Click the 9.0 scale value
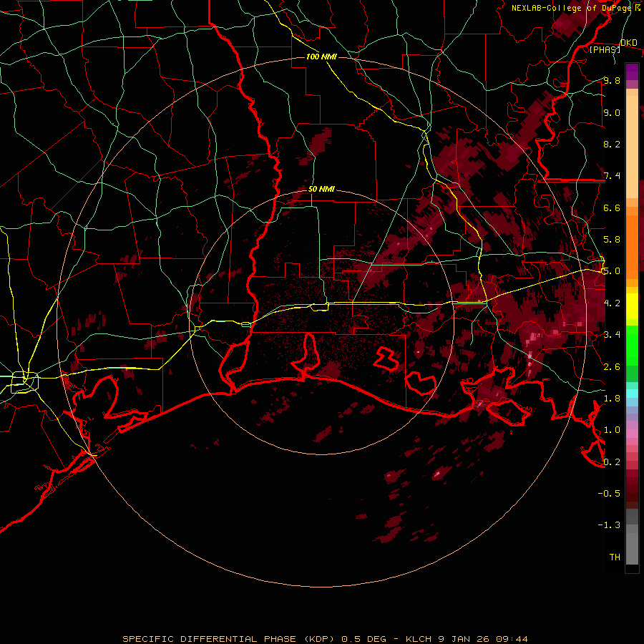This screenshot has width=644, height=644. tap(612, 113)
